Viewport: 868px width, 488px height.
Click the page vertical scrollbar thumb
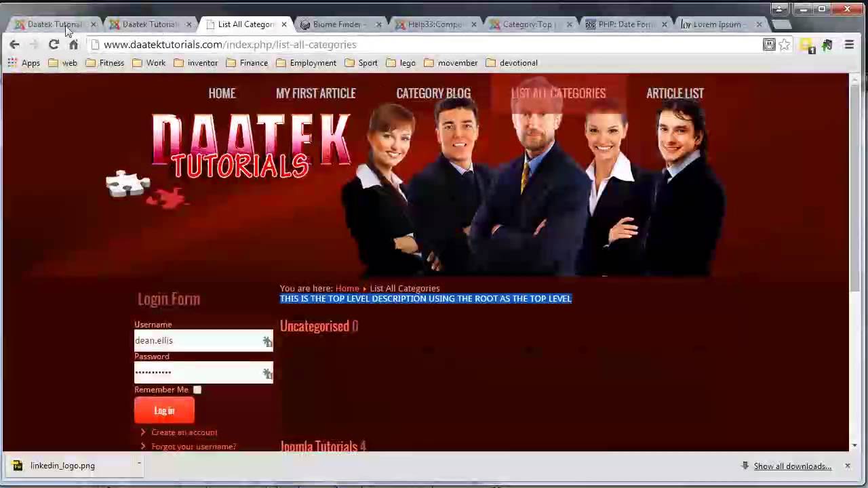point(855,188)
